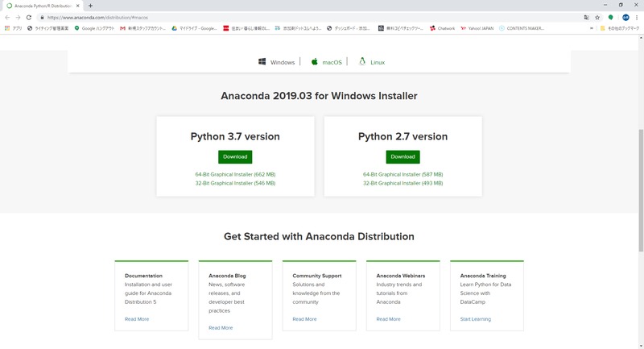Image resolution: width=644 pixels, height=349 pixels.
Task: Select the macOS installer tab
Action: click(326, 62)
